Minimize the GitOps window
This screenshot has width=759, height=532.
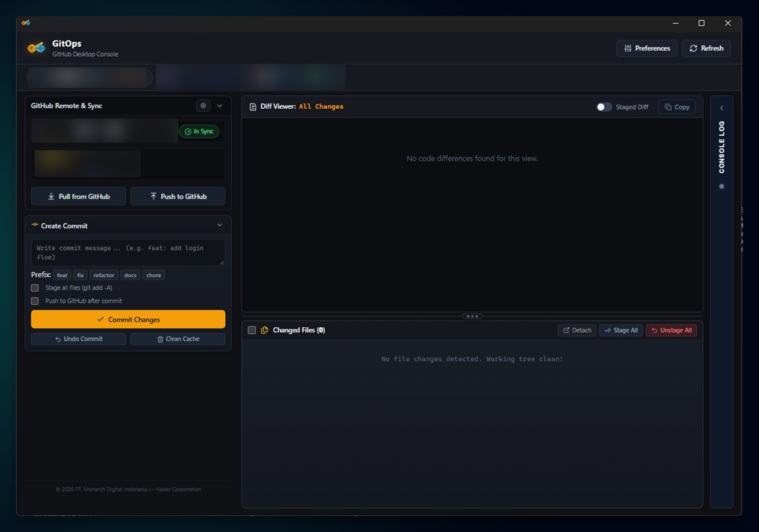point(676,23)
